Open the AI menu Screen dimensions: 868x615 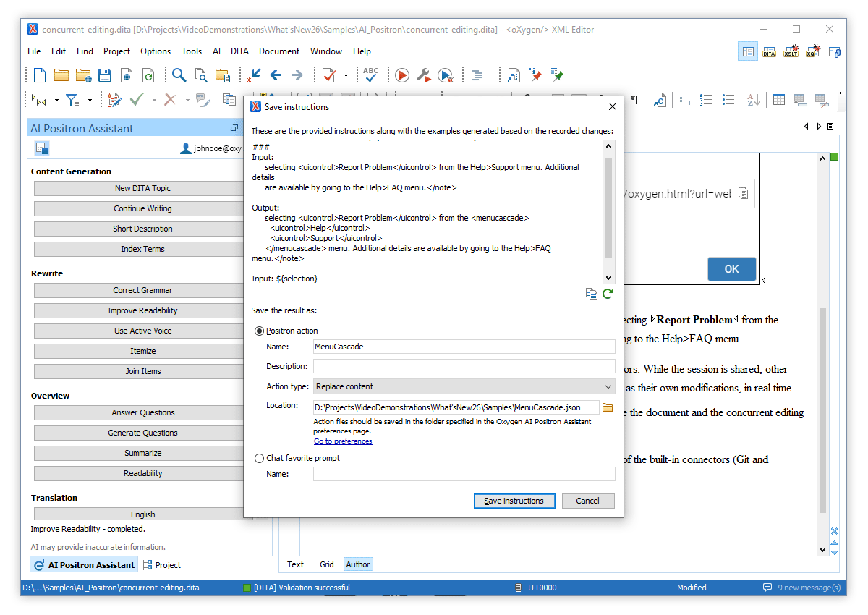click(x=216, y=51)
